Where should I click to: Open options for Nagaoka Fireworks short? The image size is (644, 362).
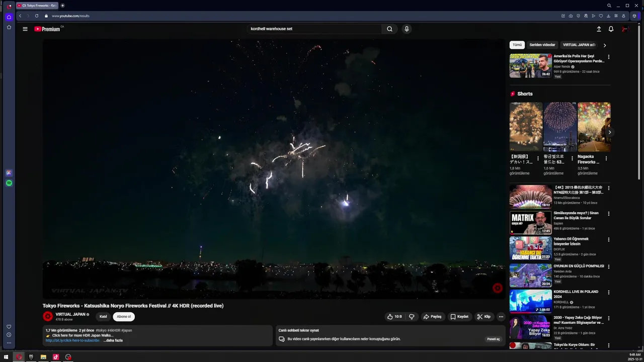pyautogui.click(x=606, y=158)
